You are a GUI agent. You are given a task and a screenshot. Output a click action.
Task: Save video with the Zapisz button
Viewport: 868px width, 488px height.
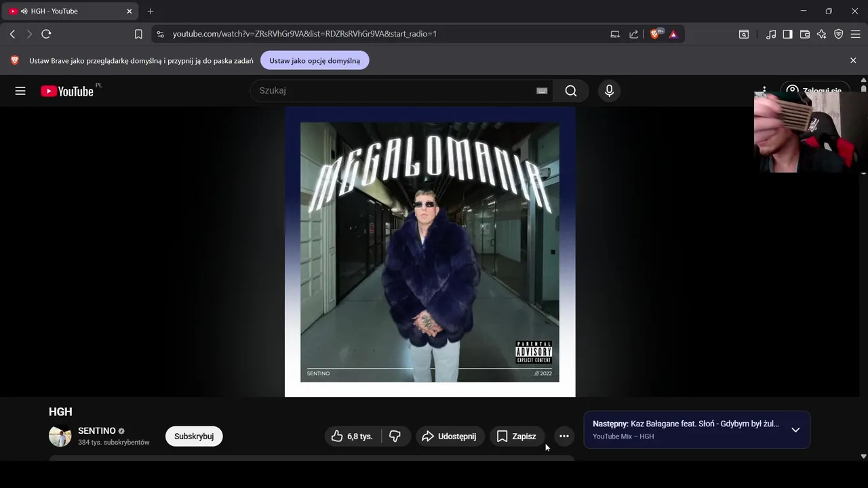click(x=517, y=436)
